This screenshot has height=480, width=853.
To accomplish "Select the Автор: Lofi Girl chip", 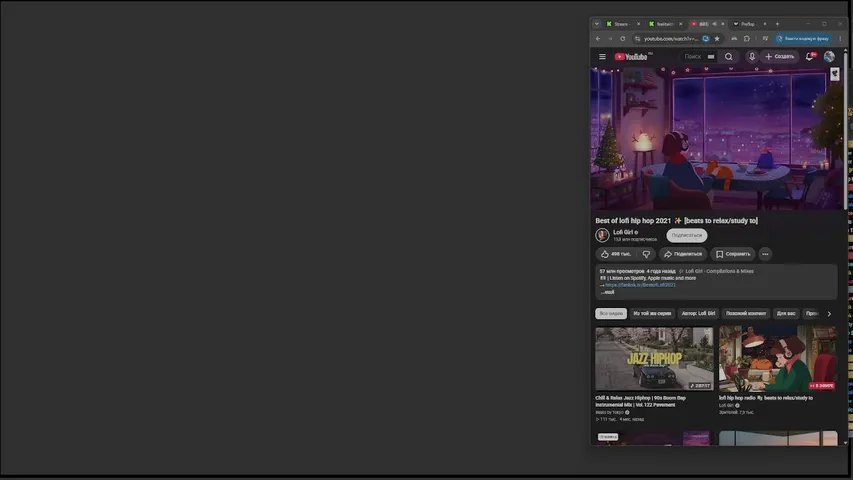I will 699,313.
